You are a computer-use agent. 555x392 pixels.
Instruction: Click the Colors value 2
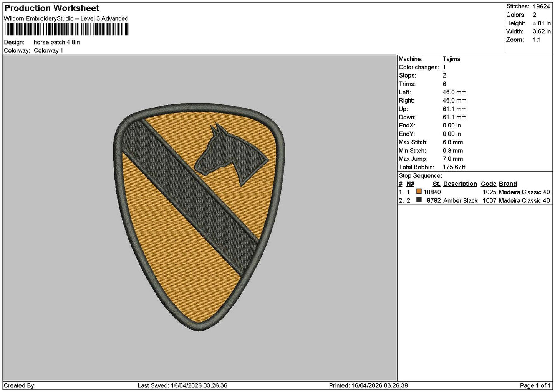click(x=535, y=15)
